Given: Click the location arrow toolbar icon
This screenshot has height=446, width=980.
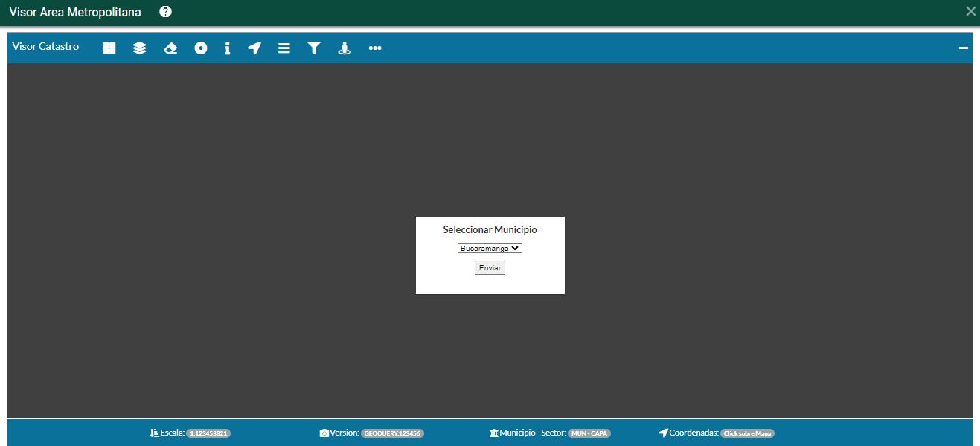Looking at the screenshot, I should 254,48.
